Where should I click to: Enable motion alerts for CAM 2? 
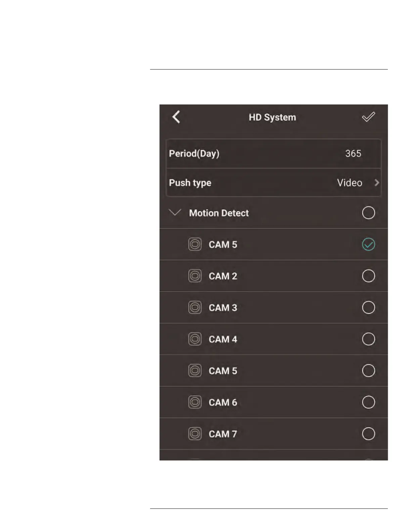[368, 276]
